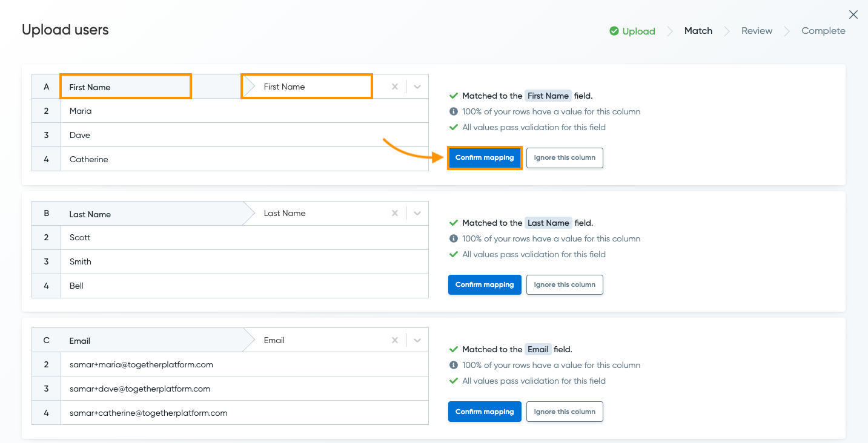Click the column letter B
Screen dimensions: 868x443
[47, 213]
